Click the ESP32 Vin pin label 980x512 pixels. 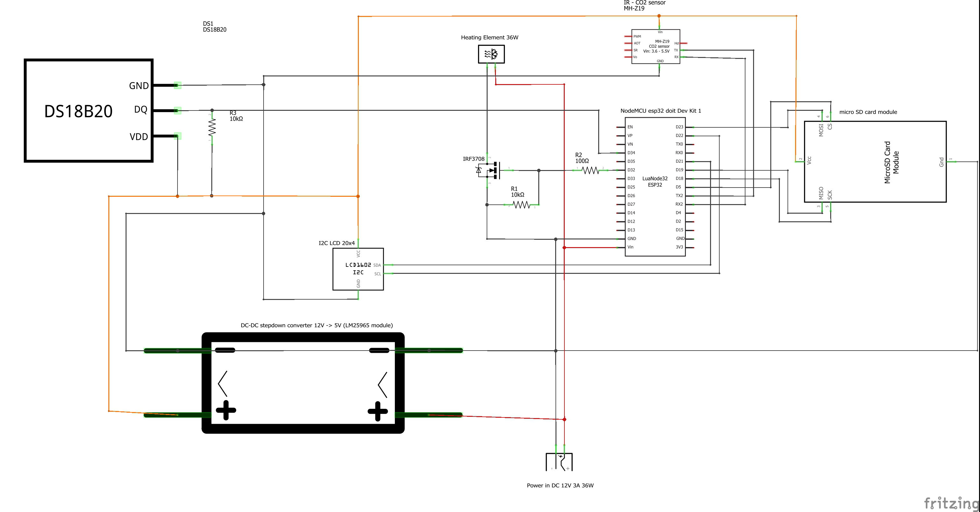coord(630,247)
